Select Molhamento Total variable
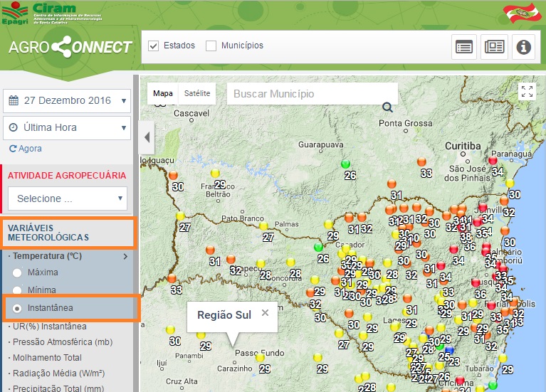This screenshot has width=546, height=392. (47, 358)
